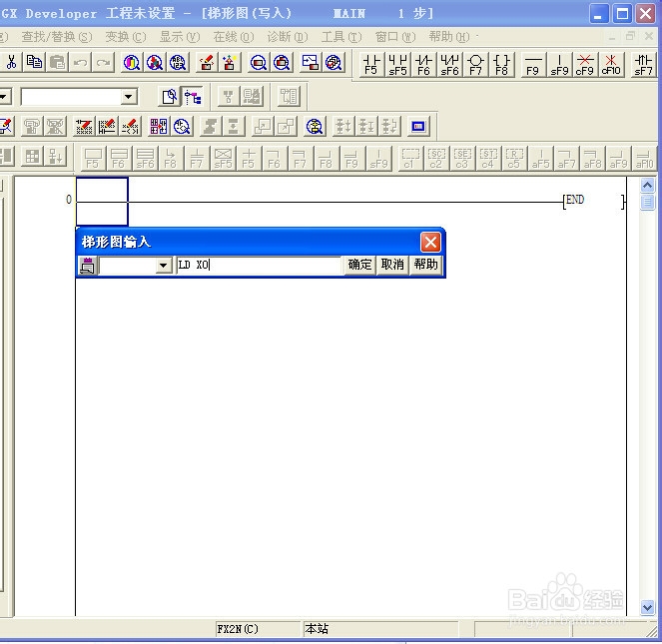Open the 查找/替换(S) menu

(x=57, y=37)
